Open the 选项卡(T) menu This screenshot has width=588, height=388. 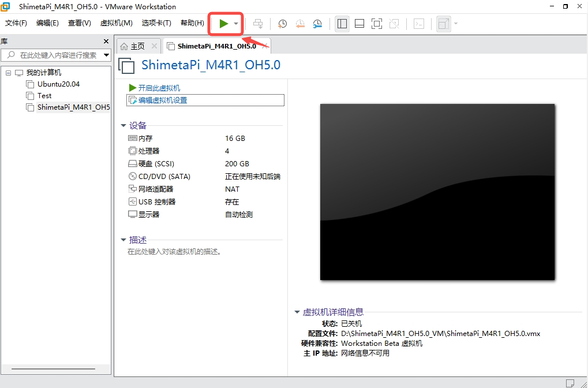[156, 23]
